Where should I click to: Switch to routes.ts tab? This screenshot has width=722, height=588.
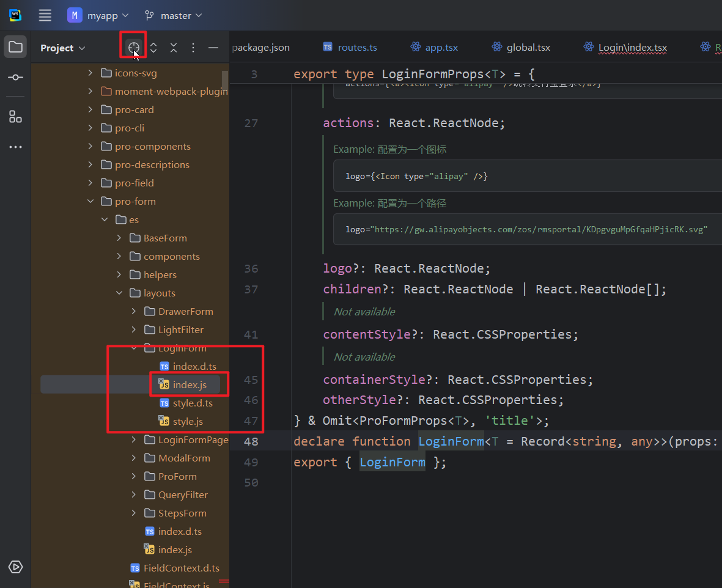[x=350, y=48]
